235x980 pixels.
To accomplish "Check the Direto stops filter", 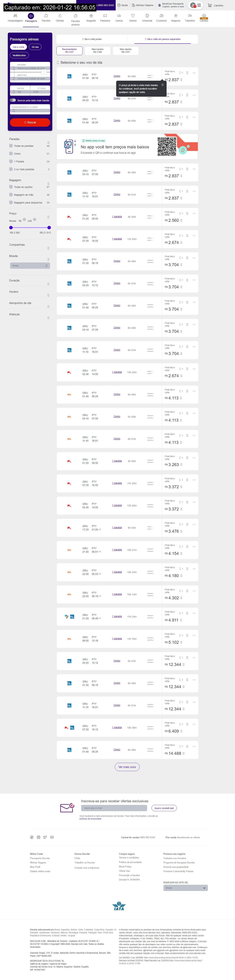I will pos(11,154).
